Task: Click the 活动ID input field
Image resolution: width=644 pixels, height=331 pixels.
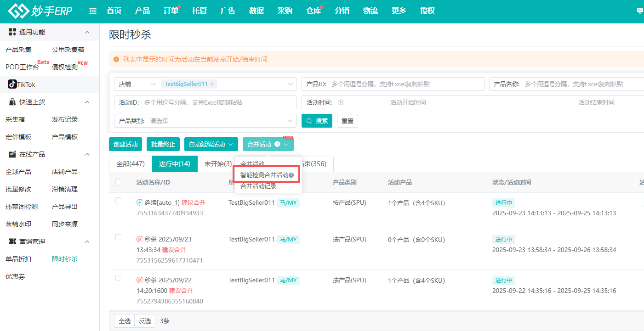Action: pyautogui.click(x=218, y=102)
